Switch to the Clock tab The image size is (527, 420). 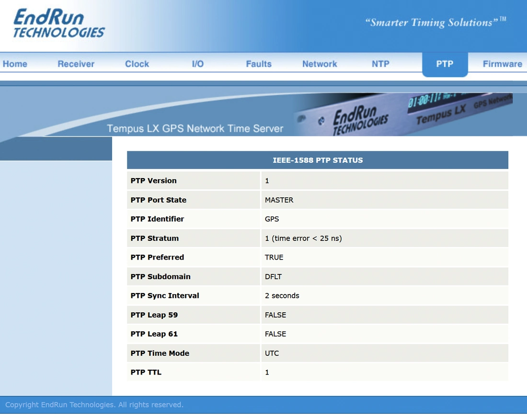pyautogui.click(x=137, y=64)
